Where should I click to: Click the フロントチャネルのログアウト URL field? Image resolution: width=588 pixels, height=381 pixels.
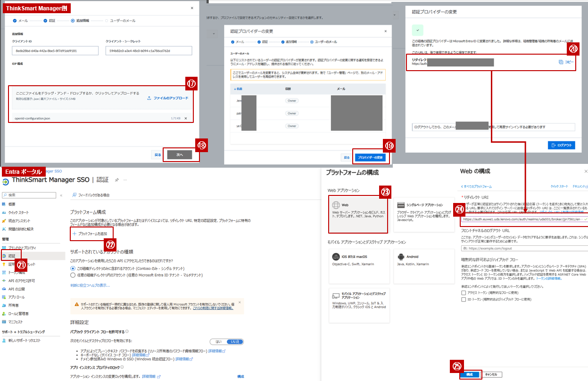525,248
